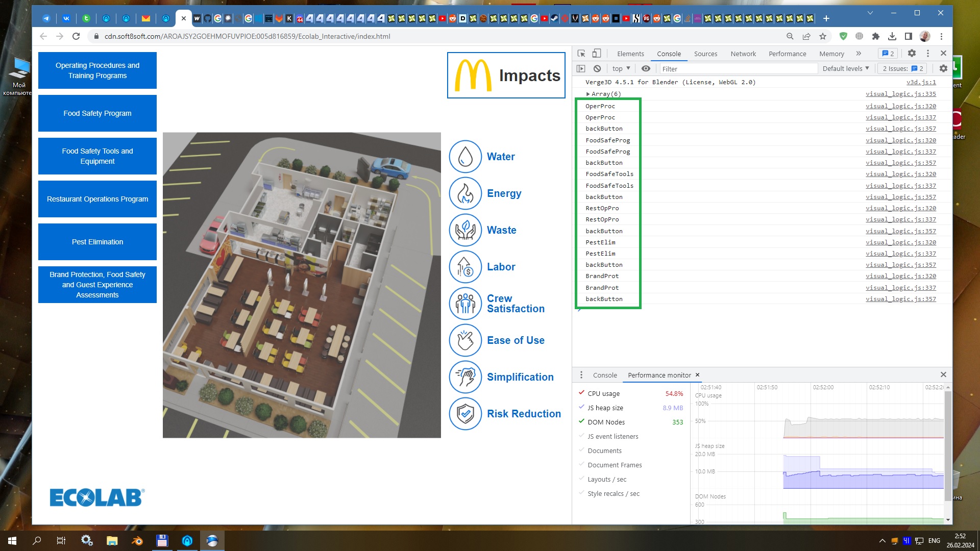Click the share page icon in address bar
The width and height of the screenshot is (980, 551).
[806, 36]
